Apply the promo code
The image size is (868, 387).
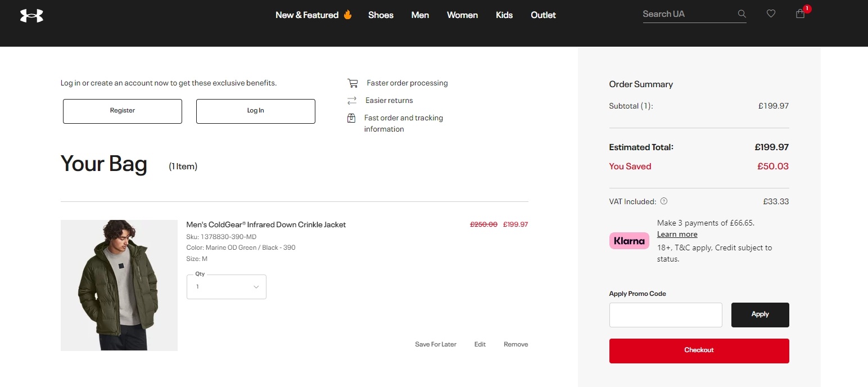point(760,315)
